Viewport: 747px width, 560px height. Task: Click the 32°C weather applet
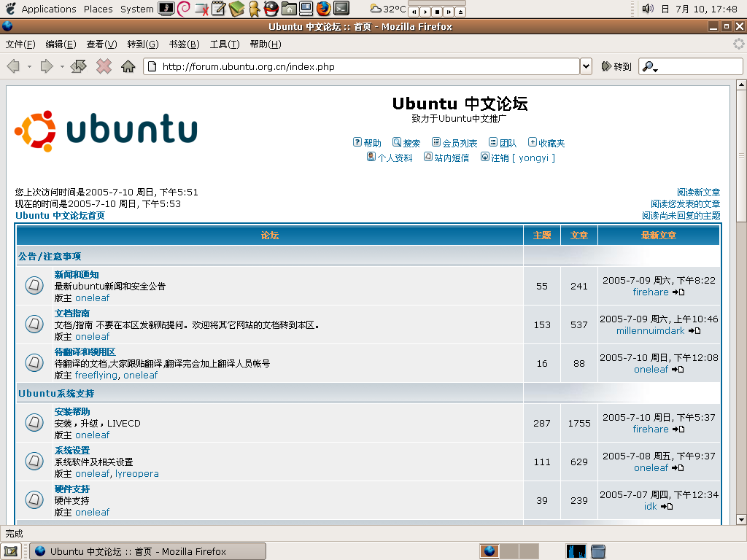pyautogui.click(x=388, y=9)
